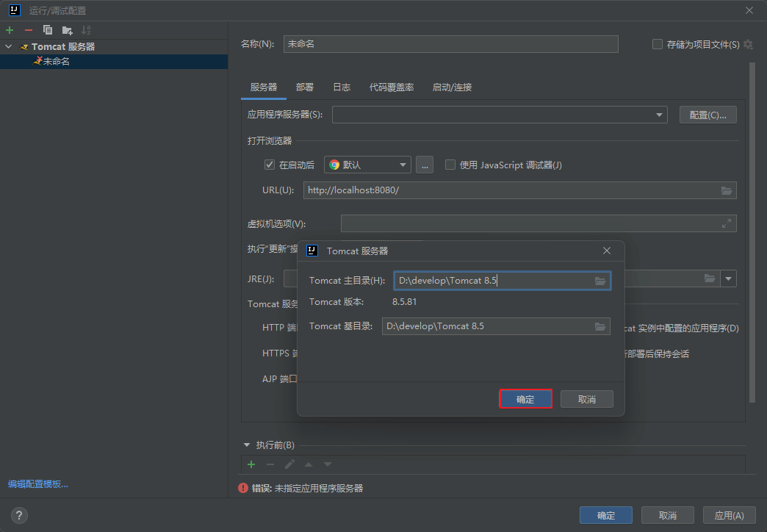767x532 pixels.
Task: Switch to the 部署 tab
Action: [x=305, y=87]
